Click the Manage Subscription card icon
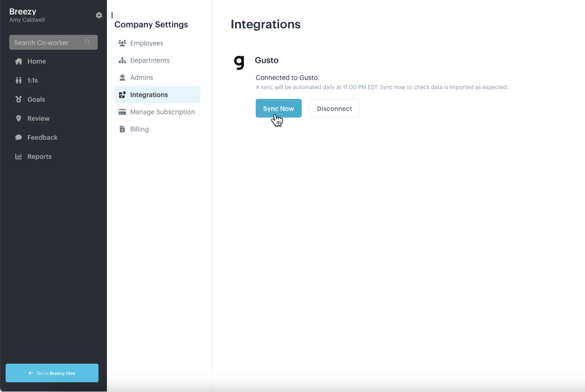 pyautogui.click(x=122, y=112)
